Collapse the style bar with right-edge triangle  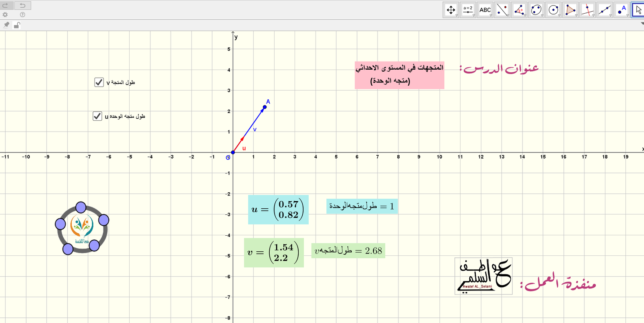click(642, 23)
